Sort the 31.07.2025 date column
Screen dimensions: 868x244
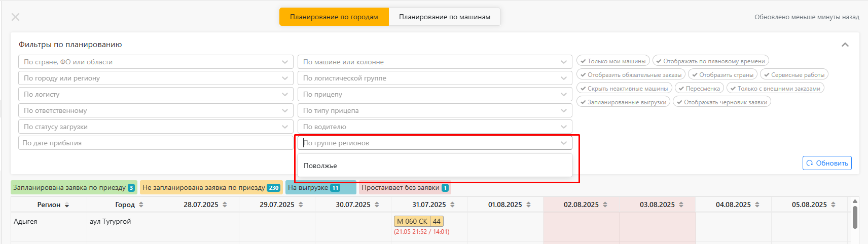(x=452, y=205)
